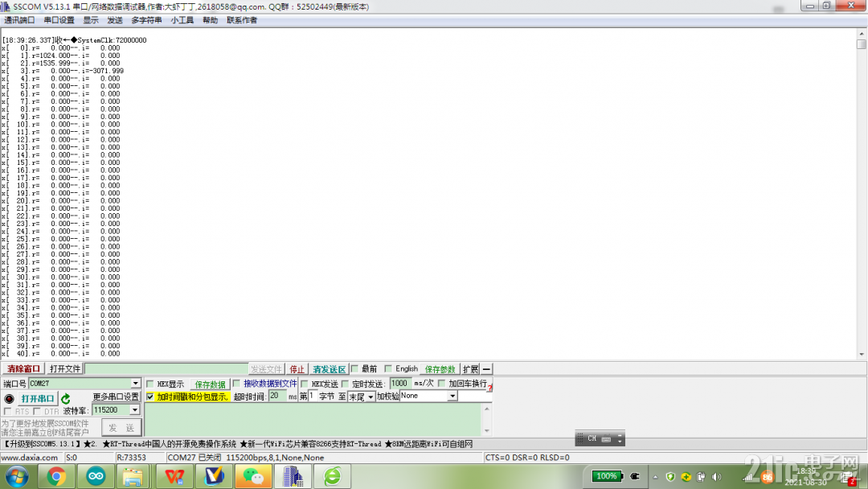Click the 更多串口设置 button

pos(115,397)
